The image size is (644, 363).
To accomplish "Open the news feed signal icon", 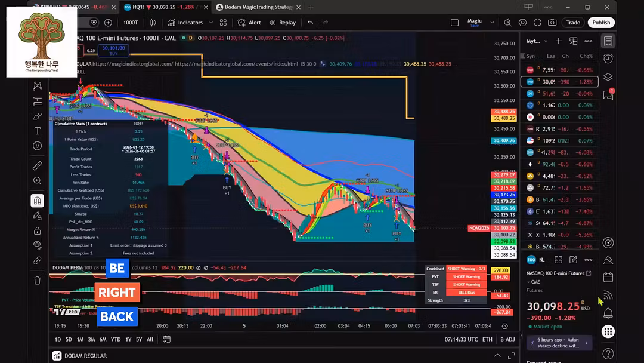I will [608, 295].
